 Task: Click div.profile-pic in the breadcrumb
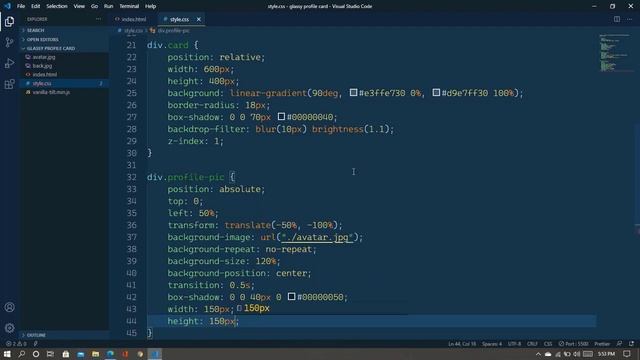(173, 31)
